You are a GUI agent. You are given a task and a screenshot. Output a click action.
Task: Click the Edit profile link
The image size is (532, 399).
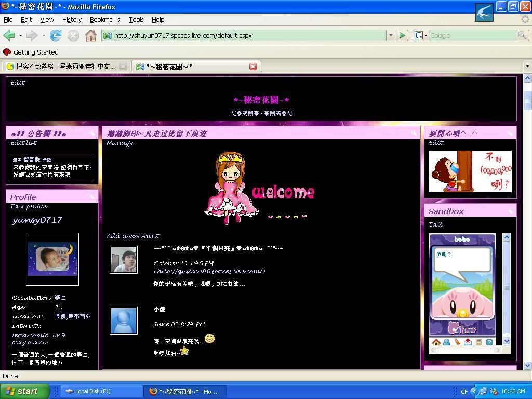pos(29,206)
